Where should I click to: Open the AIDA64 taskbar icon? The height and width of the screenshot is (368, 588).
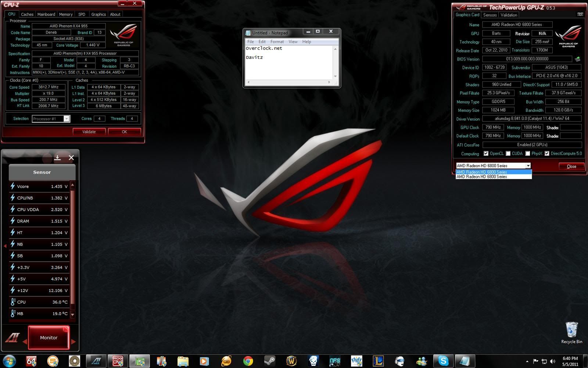pyautogui.click(x=31, y=361)
